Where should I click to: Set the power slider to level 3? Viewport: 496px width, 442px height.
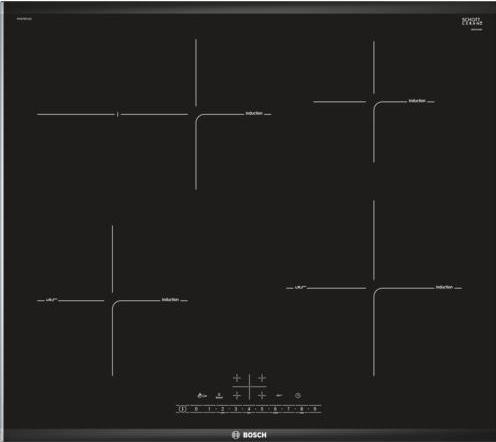(x=235, y=409)
